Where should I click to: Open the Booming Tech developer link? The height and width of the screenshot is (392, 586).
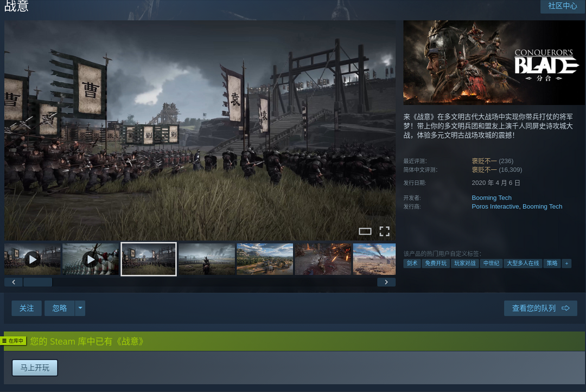click(x=492, y=198)
